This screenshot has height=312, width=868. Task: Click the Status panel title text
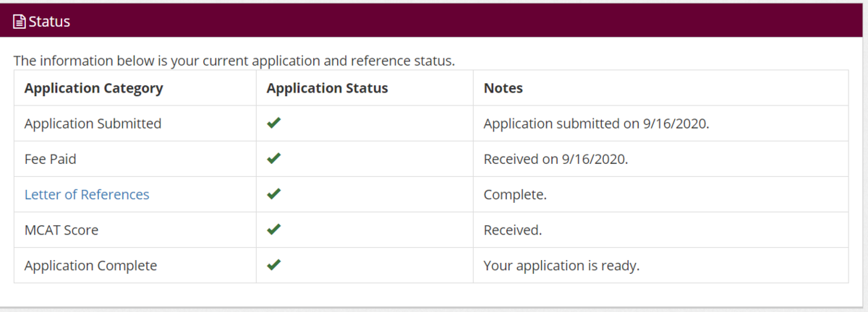pos(49,22)
